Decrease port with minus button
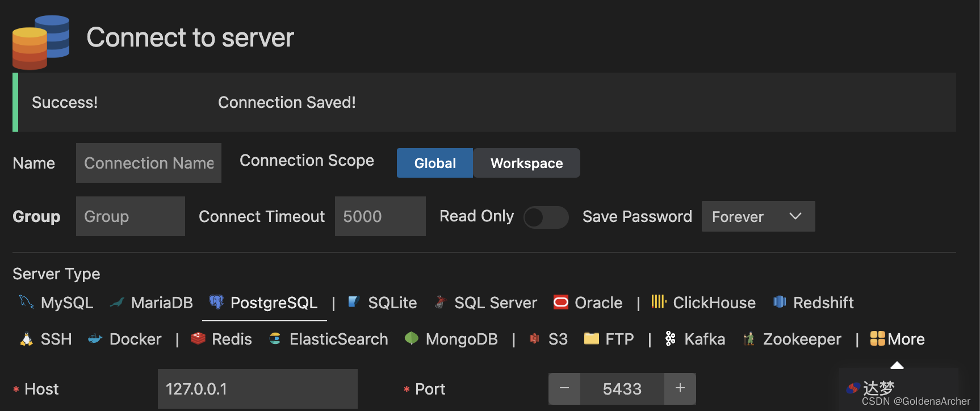The image size is (980, 411). tap(564, 388)
